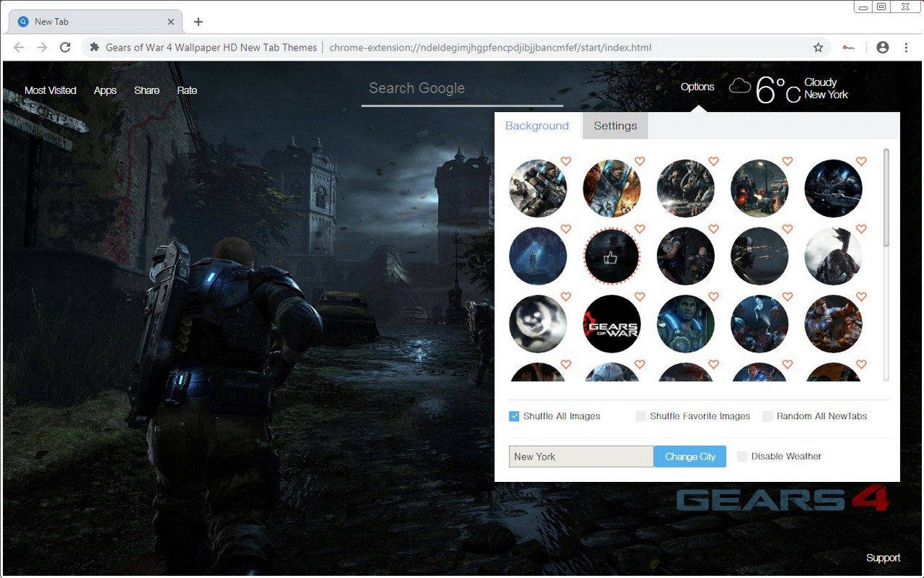Open a new tab with plus button
This screenshot has height=578, width=924.
pos(199,22)
